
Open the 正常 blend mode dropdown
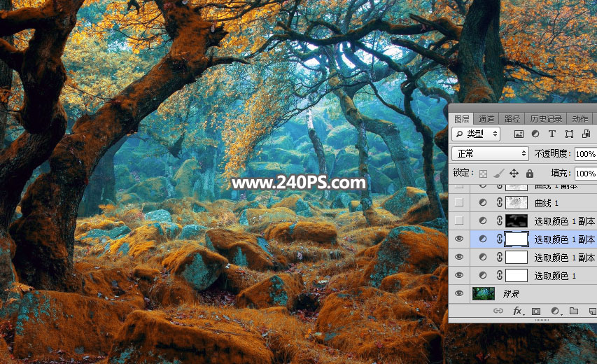click(490, 153)
